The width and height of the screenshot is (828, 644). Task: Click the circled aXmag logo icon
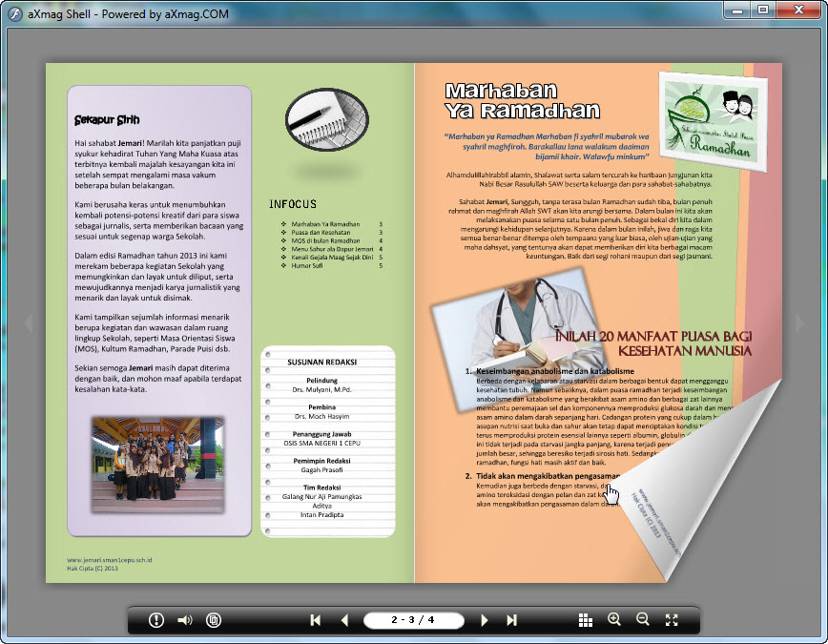coord(212,619)
